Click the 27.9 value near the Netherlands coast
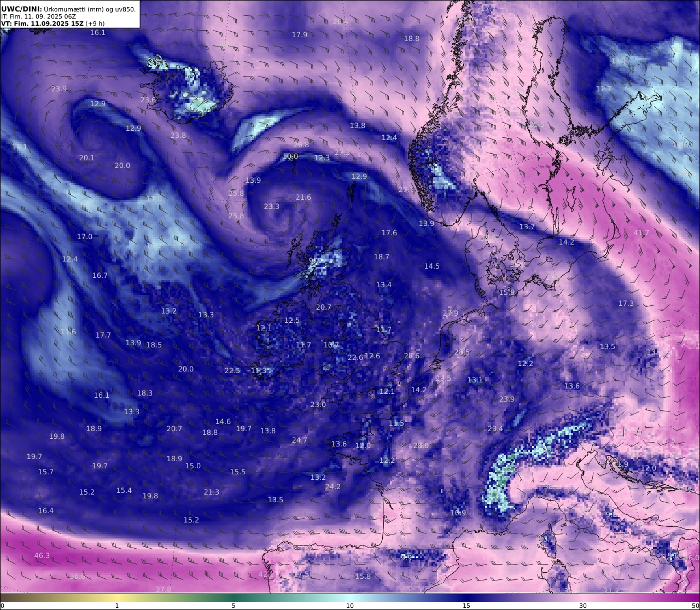 [x=450, y=313]
